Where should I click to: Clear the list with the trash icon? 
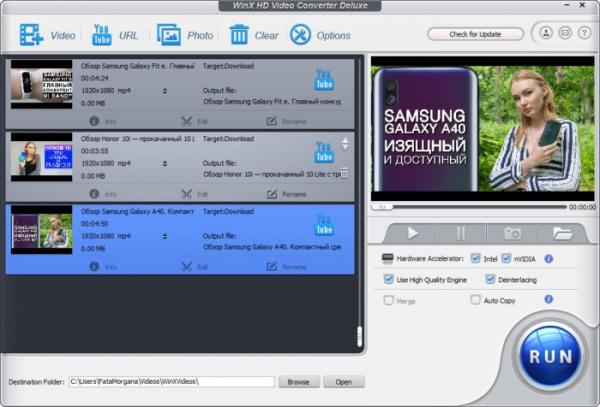(253, 35)
